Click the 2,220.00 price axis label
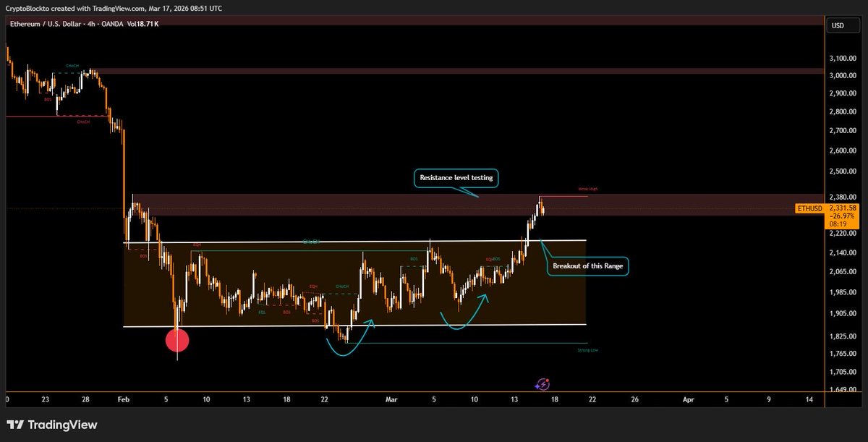The width and height of the screenshot is (868, 442). click(842, 234)
